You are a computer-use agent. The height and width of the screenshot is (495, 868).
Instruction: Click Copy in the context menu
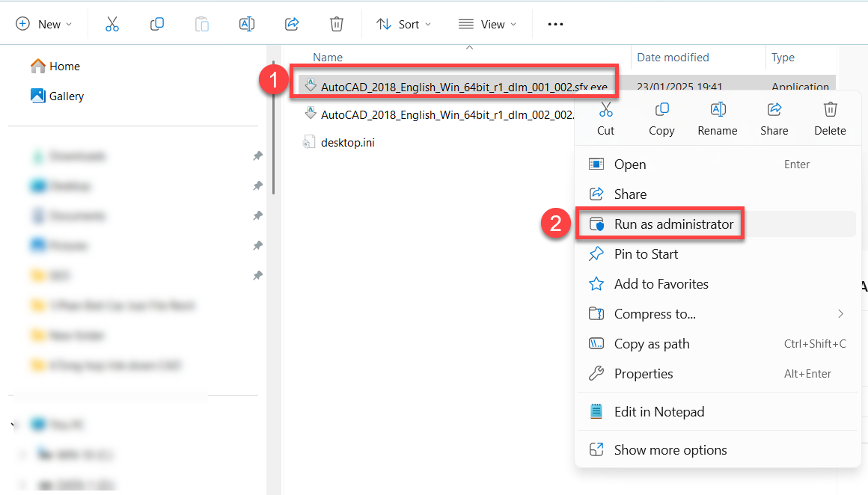pyautogui.click(x=661, y=119)
